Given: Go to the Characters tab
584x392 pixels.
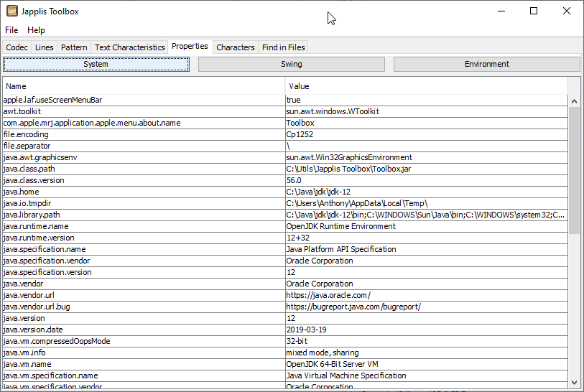Looking at the screenshot, I should click(x=235, y=47).
